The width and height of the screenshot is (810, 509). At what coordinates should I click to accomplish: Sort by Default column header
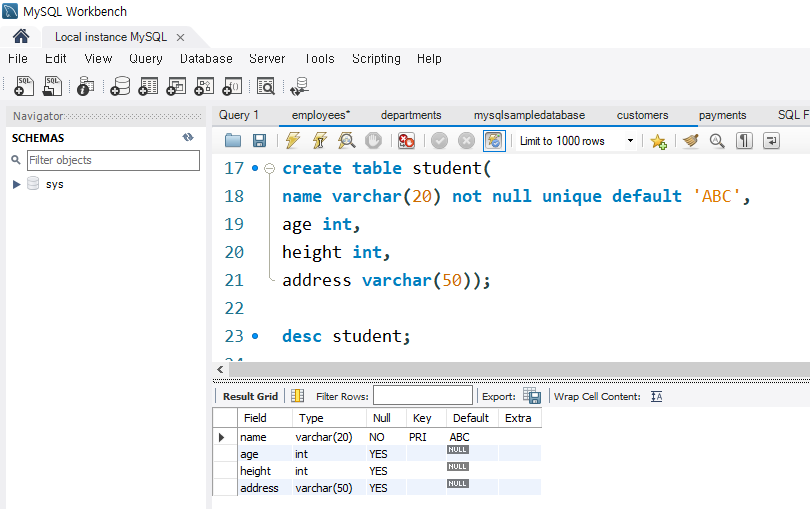(471, 418)
